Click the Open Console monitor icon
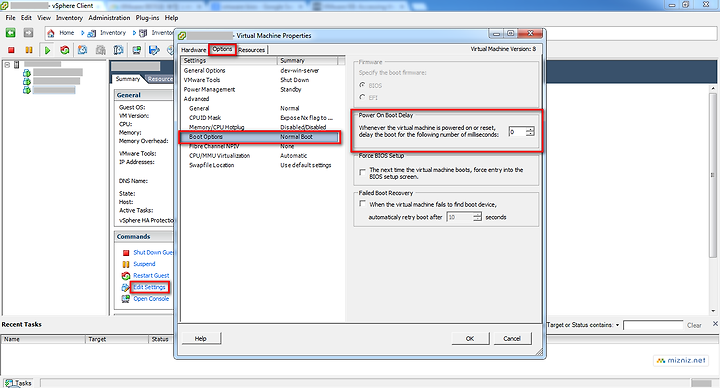This screenshot has height=388, width=720. coord(125,299)
